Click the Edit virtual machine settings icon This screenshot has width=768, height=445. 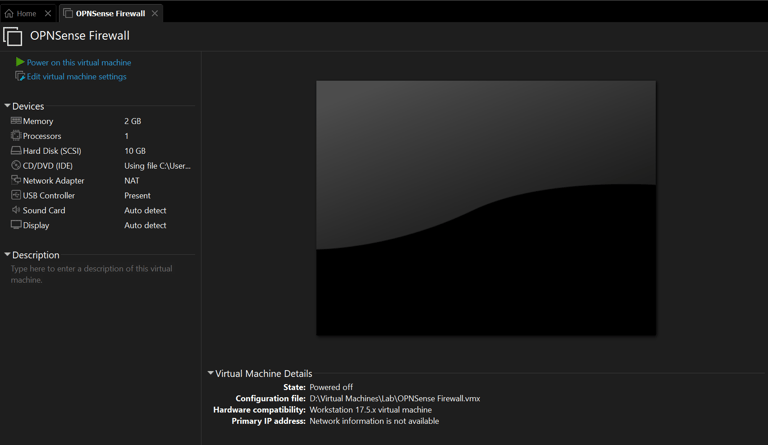click(x=20, y=76)
